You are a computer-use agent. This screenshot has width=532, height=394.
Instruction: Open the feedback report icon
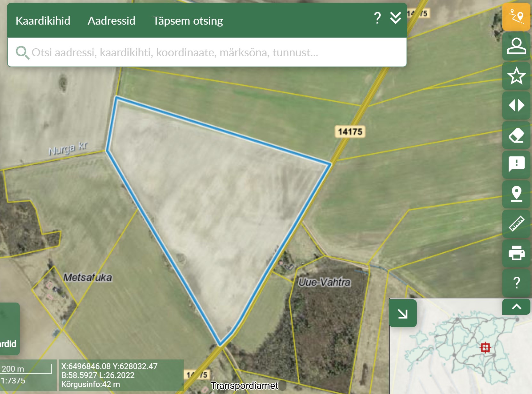click(x=516, y=164)
